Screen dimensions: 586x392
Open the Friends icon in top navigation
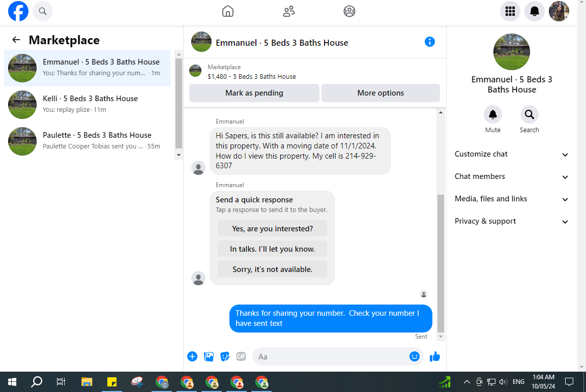[x=288, y=11]
